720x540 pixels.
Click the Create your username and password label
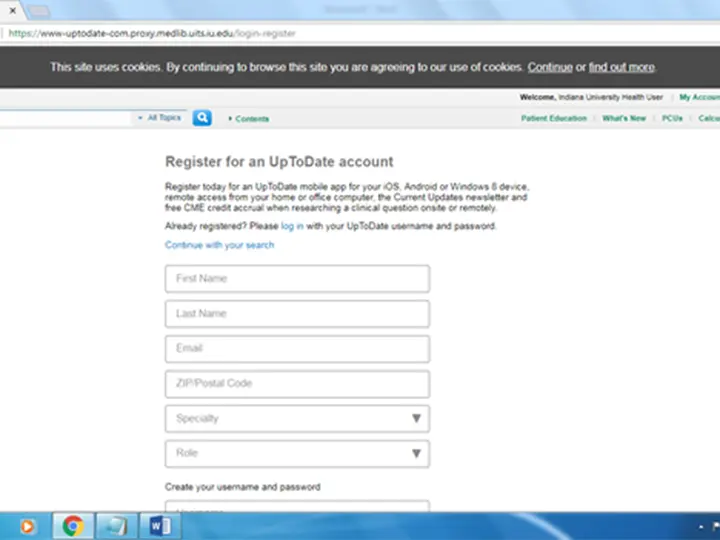point(242,487)
